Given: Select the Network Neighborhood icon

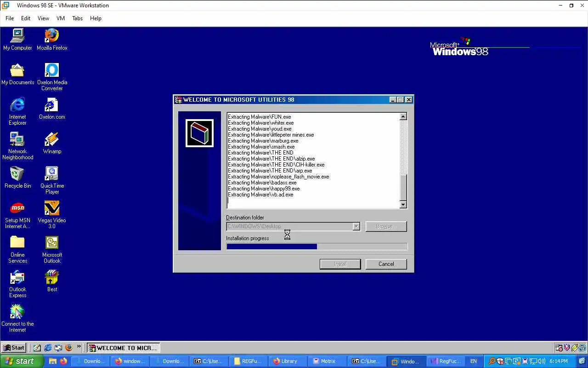Looking at the screenshot, I should 17,145.
